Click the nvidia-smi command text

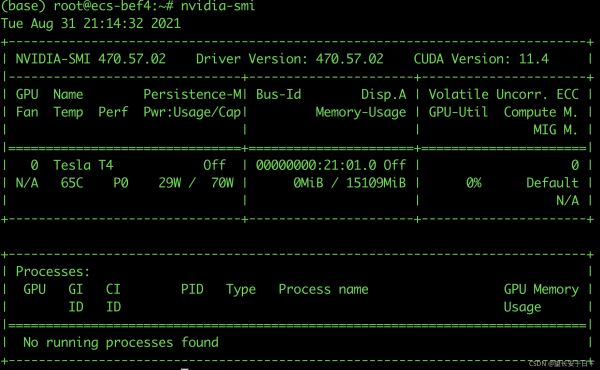coord(217,6)
